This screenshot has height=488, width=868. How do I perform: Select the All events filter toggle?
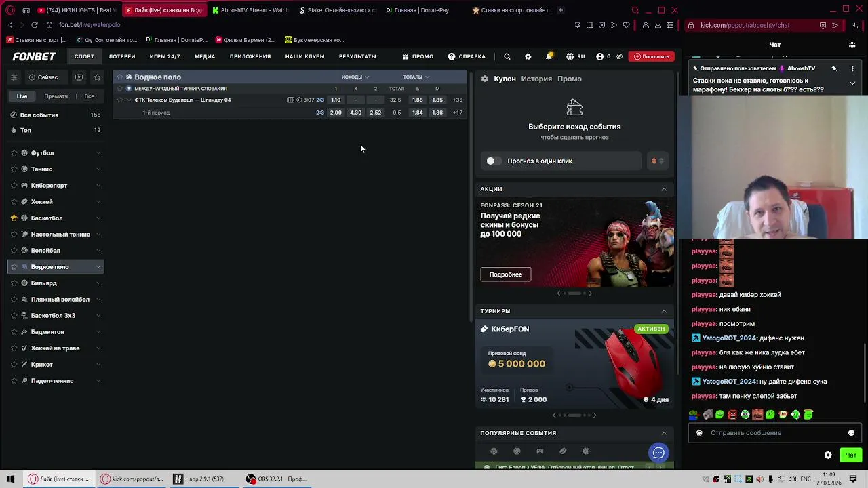coord(90,96)
